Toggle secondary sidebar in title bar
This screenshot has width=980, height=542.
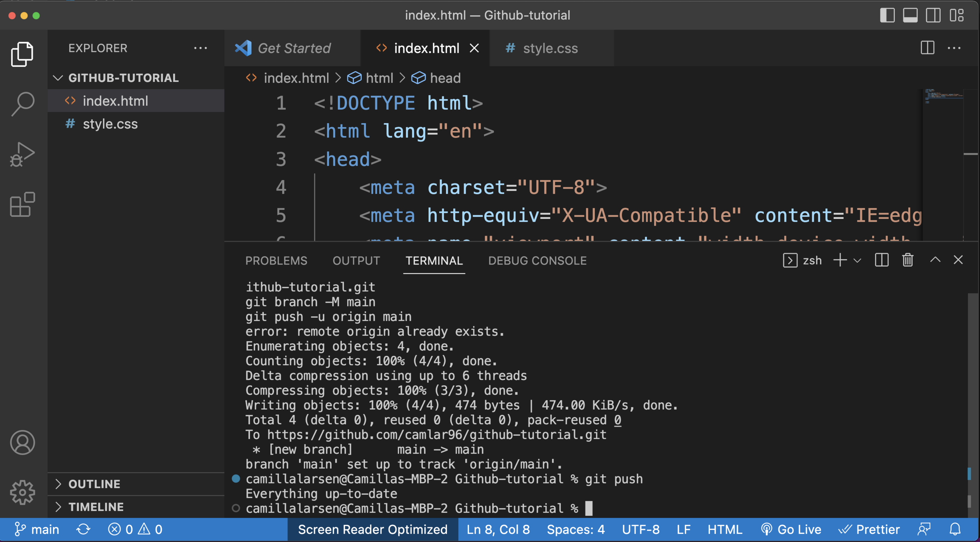click(x=933, y=15)
